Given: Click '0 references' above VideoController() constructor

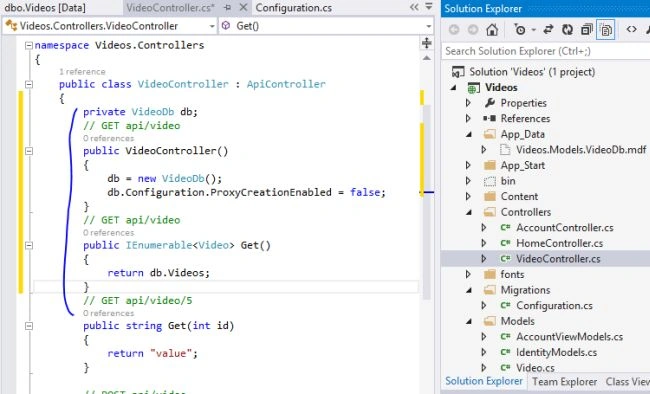Looking at the screenshot, I should pyautogui.click(x=108, y=139).
